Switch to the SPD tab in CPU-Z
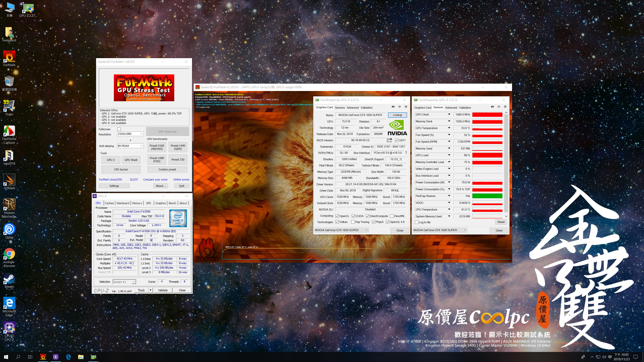 (148, 203)
